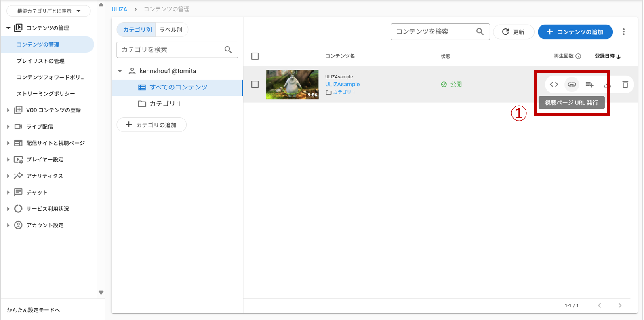
Task: Click the content search magnifier icon
Action: click(x=480, y=32)
